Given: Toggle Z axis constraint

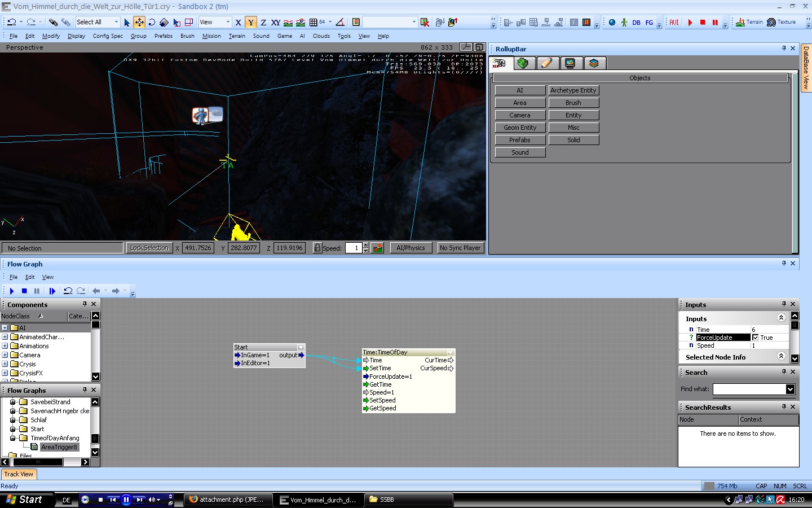Looking at the screenshot, I should (263, 22).
